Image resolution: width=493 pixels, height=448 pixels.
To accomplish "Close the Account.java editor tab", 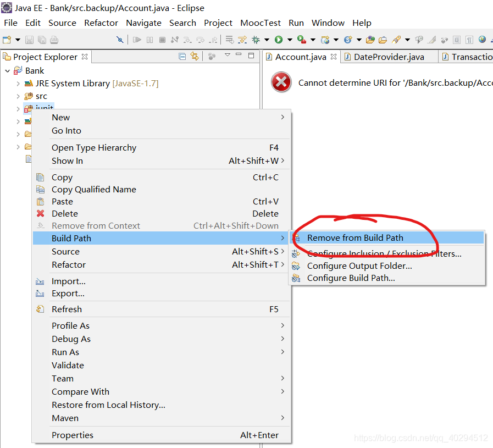I will [334, 57].
